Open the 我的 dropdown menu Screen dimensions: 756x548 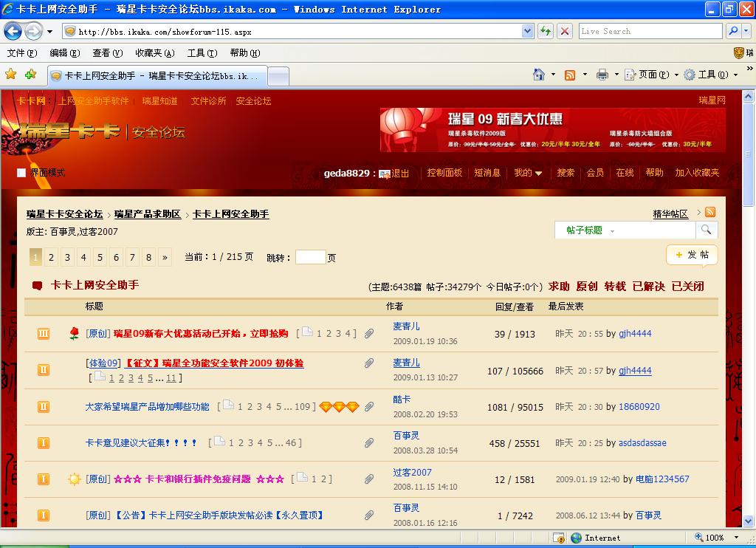pos(527,173)
